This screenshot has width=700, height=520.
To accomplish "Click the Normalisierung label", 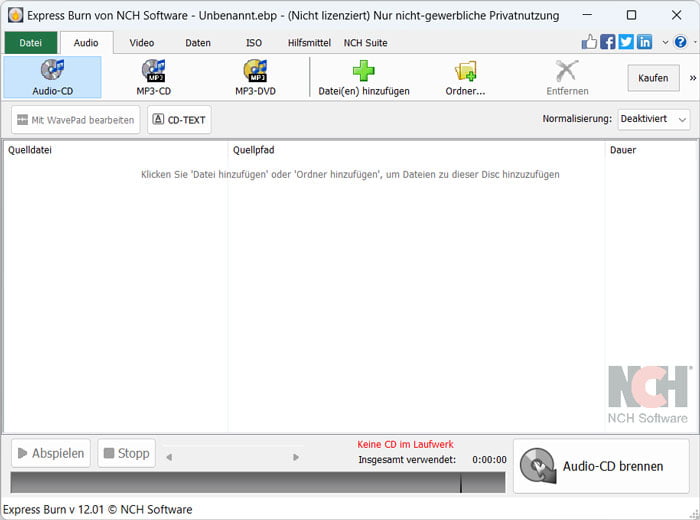I will (x=577, y=119).
